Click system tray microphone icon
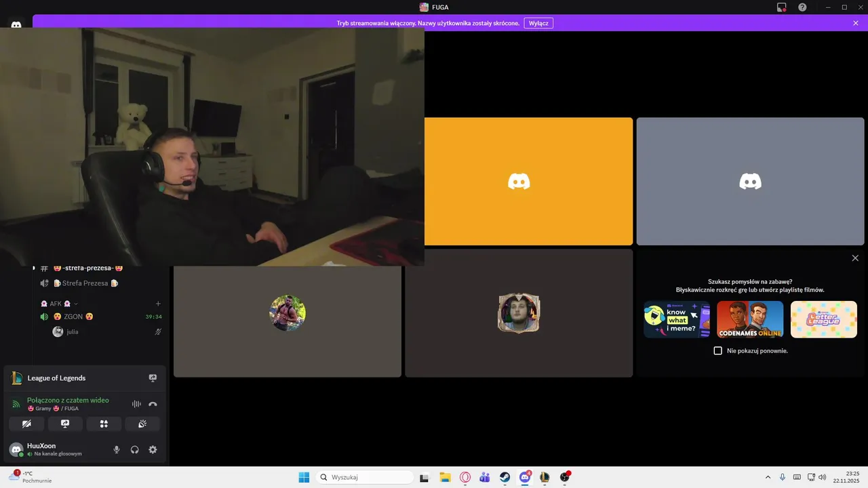Viewport: 868px width, 488px height. pos(783,477)
